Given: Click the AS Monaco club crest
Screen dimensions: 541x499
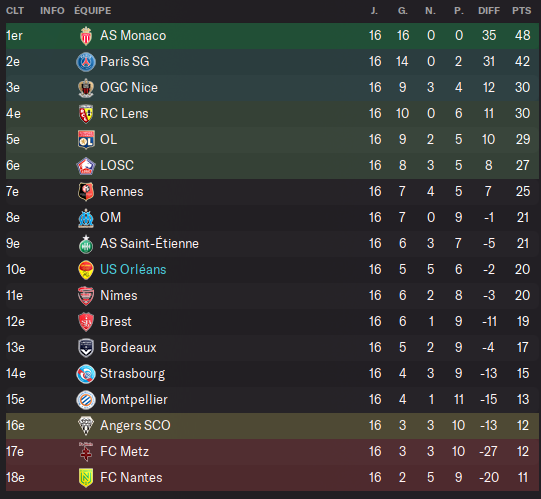Looking at the screenshot, I should [86, 36].
